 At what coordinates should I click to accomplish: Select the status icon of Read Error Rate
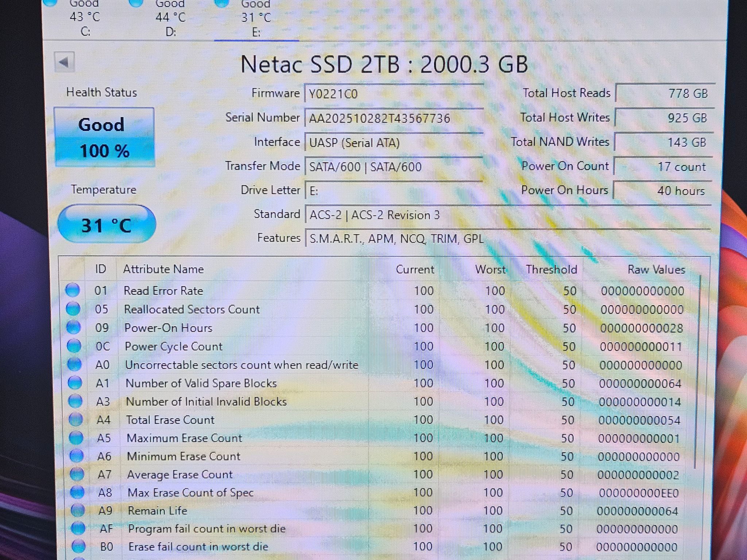(x=73, y=290)
